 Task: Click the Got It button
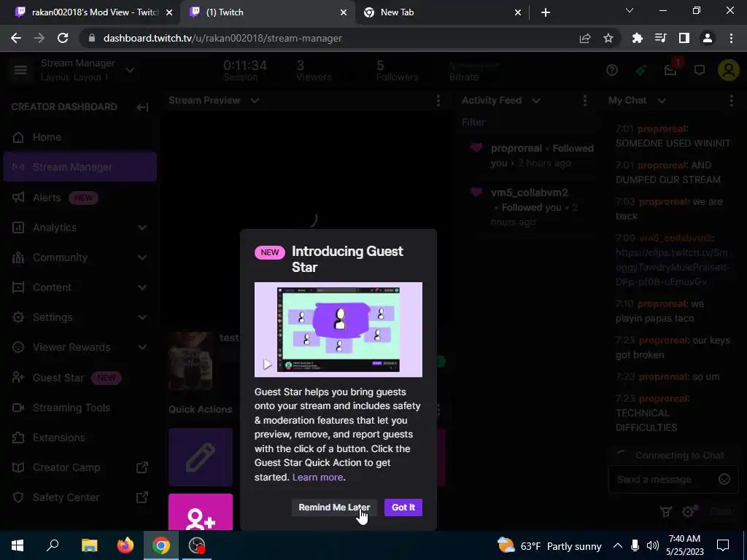coord(403,507)
